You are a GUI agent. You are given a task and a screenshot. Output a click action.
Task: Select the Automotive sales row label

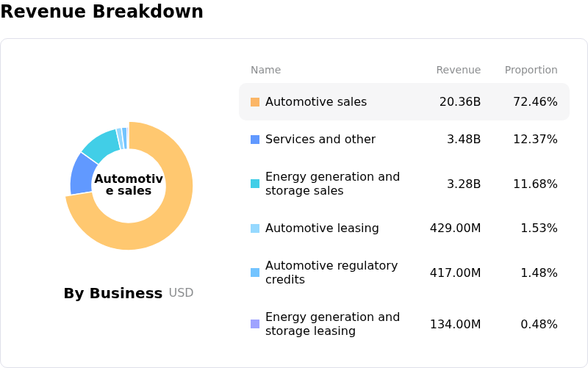[316, 102]
